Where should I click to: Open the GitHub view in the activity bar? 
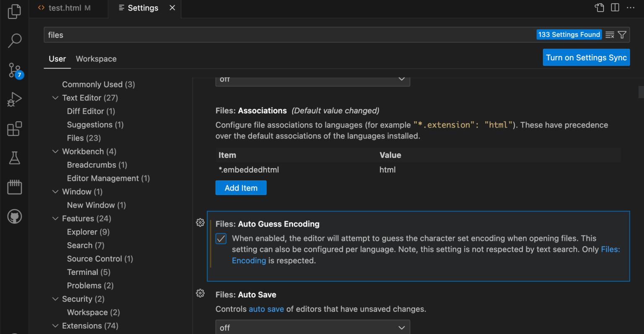click(x=14, y=216)
